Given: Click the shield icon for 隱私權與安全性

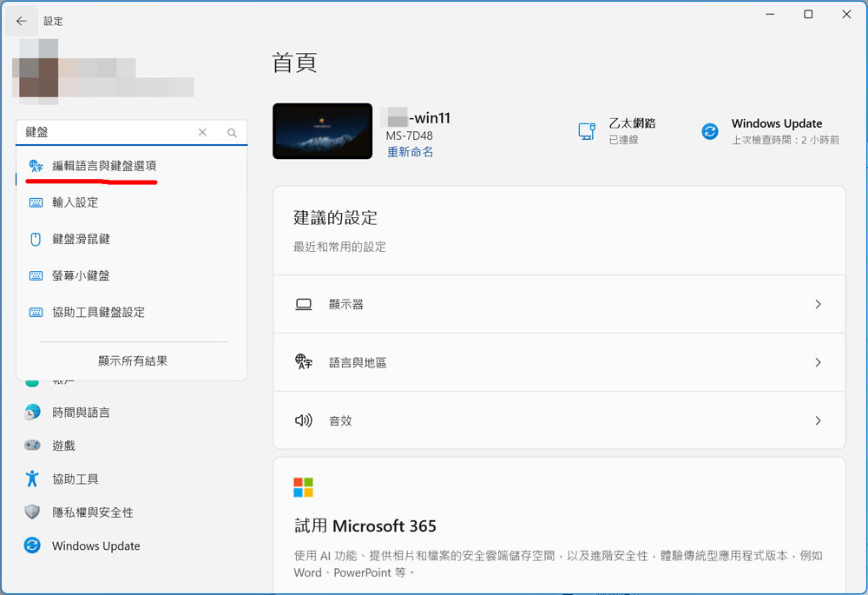Looking at the screenshot, I should click(32, 512).
